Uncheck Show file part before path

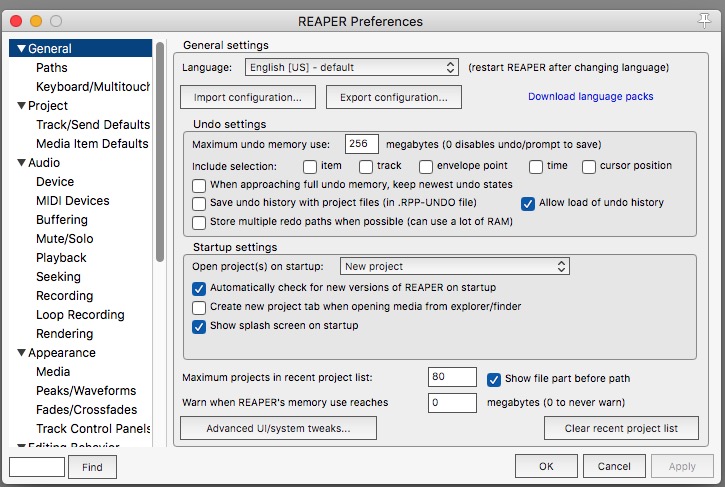(494, 380)
